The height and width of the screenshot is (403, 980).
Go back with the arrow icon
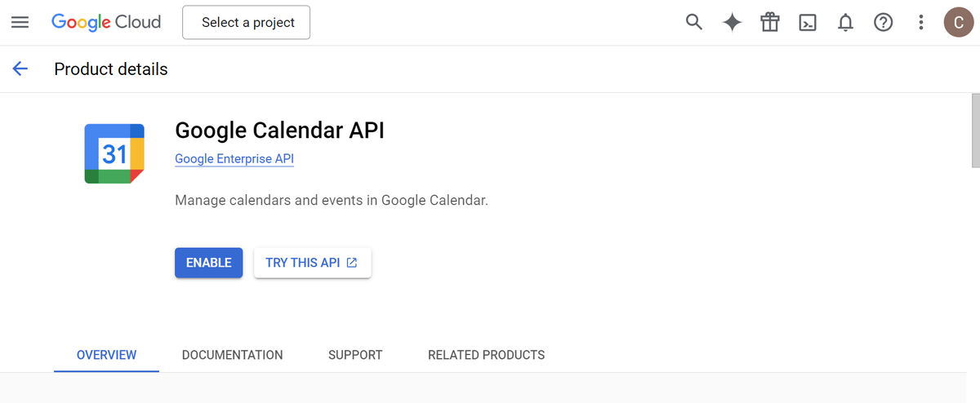click(20, 69)
